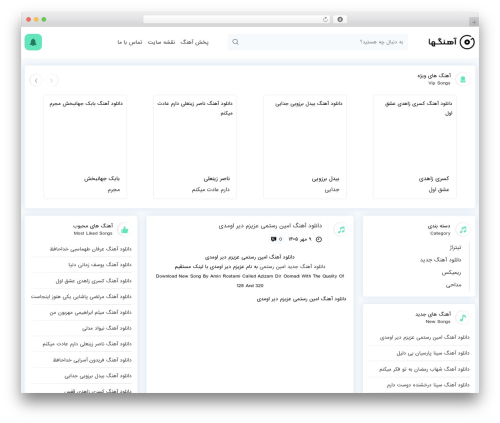Click the آهنگ های محبوب section heading
The width and height of the screenshot is (500, 423).
point(93,226)
